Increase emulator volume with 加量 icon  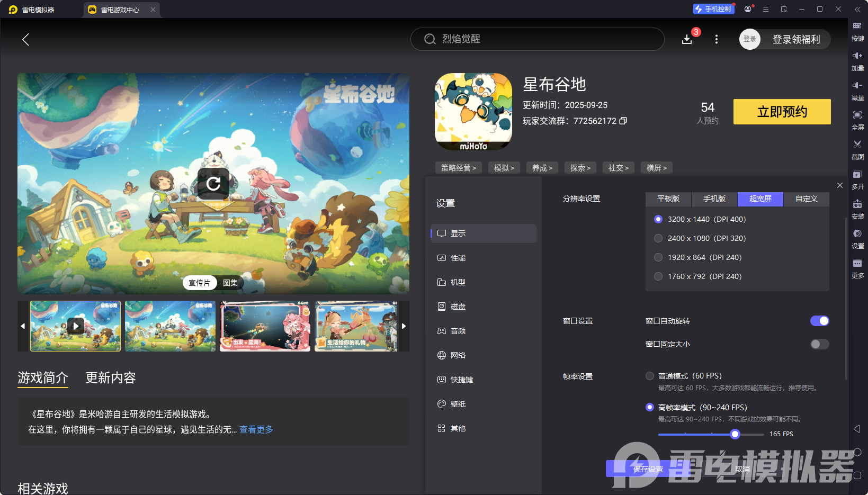[x=858, y=61]
